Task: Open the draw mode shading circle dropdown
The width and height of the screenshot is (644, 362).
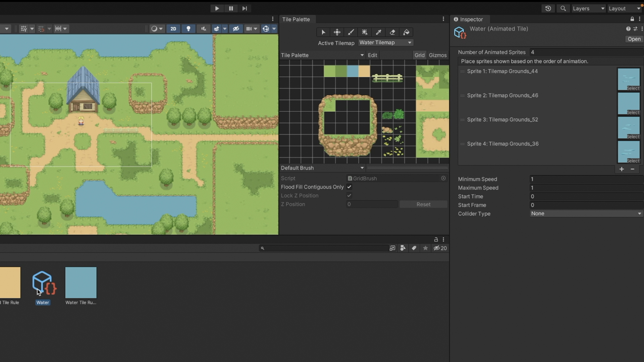Action: (156, 29)
